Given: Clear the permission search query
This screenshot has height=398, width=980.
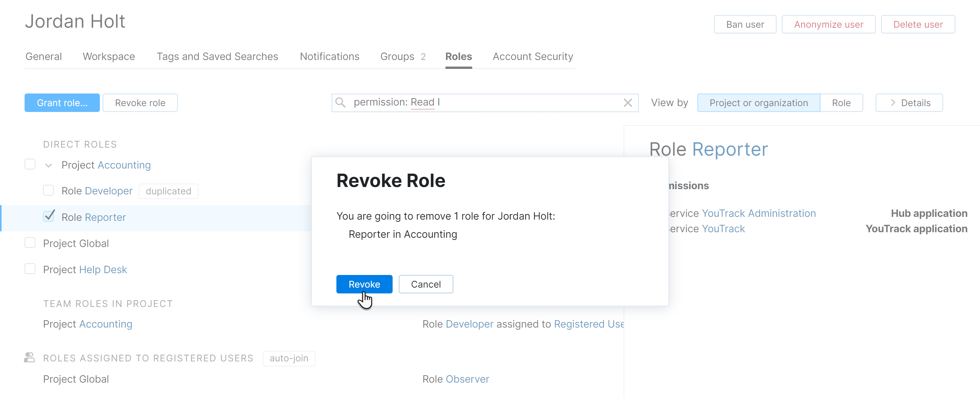Looking at the screenshot, I should pyautogui.click(x=628, y=102).
